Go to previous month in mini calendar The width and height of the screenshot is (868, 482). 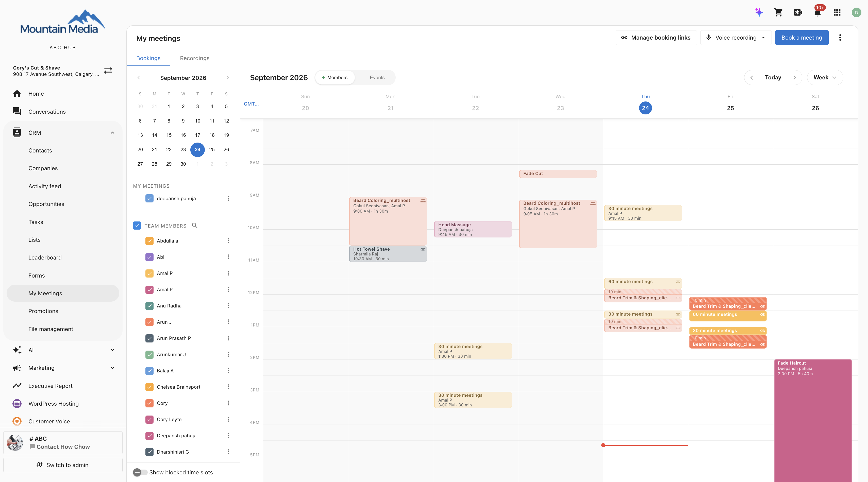139,78
